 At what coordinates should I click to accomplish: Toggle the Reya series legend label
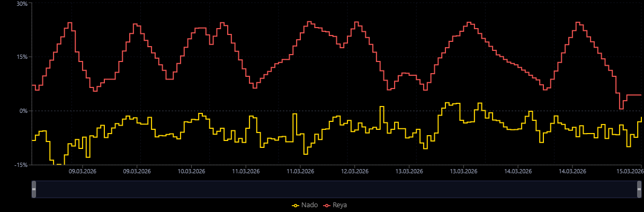point(340,205)
